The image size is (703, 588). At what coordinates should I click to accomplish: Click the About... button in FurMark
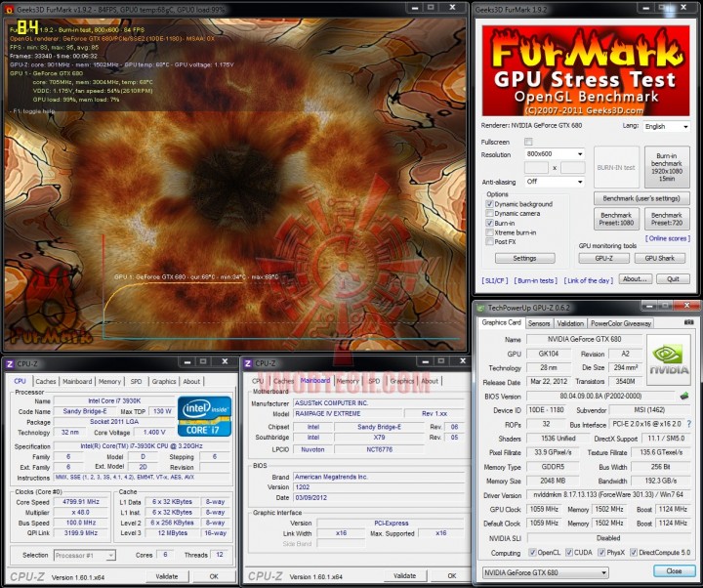[635, 279]
